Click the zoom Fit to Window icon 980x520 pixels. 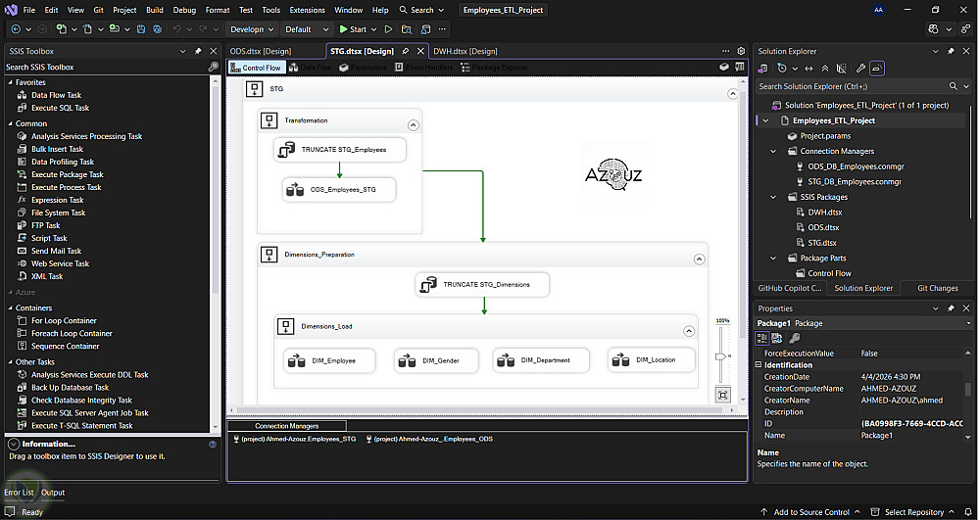723,395
